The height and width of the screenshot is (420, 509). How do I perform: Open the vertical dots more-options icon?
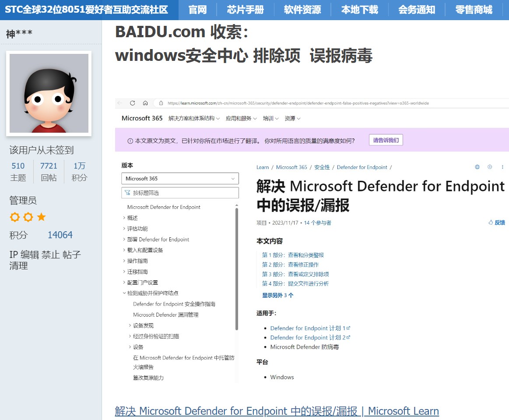(502, 167)
